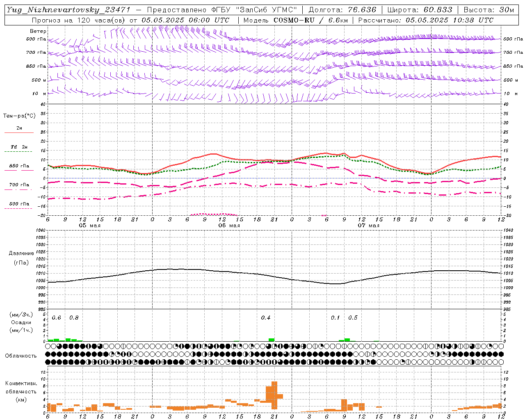
Task: Click the 'Облачность' cloud cover label
Action: 21,356
